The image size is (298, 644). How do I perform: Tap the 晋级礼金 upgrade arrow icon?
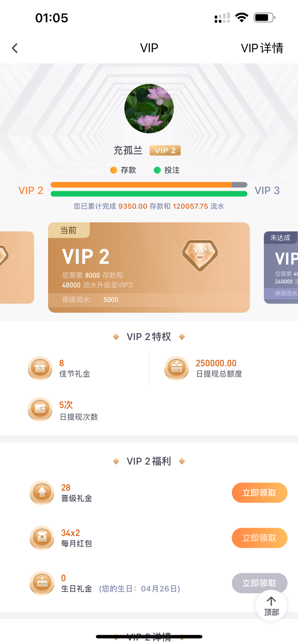click(x=42, y=493)
